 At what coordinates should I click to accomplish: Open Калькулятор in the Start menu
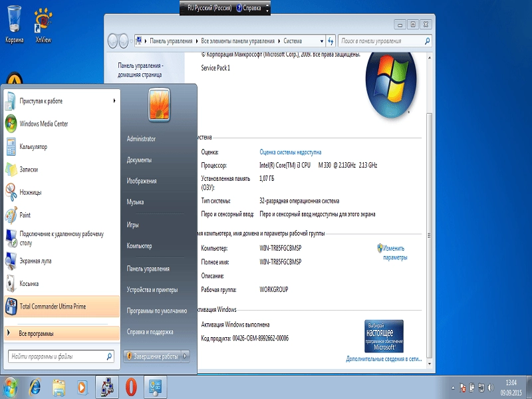point(62,146)
